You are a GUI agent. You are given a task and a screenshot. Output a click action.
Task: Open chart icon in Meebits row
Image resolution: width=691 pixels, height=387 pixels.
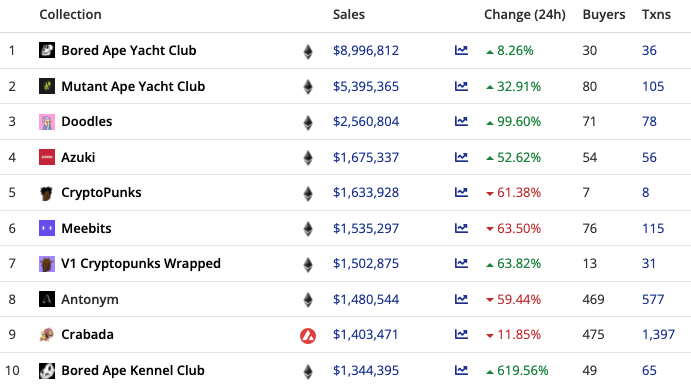[x=461, y=228]
